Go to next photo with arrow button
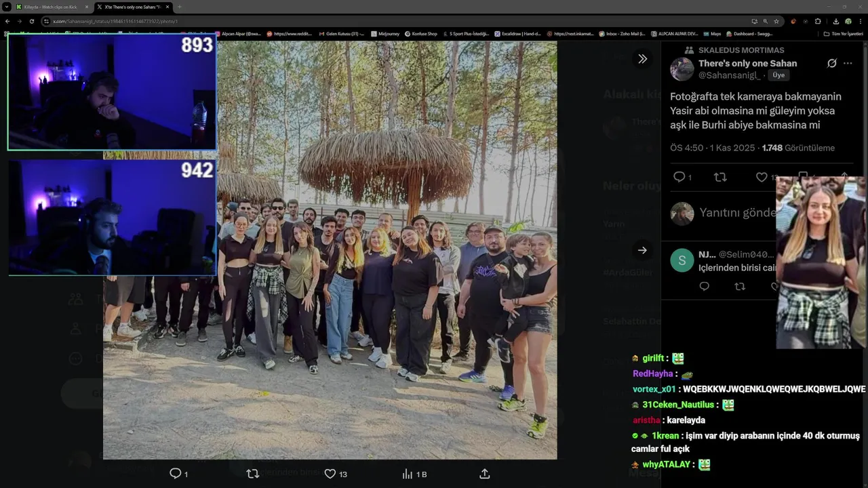Screen dimensions: 868x488 tap(642, 250)
